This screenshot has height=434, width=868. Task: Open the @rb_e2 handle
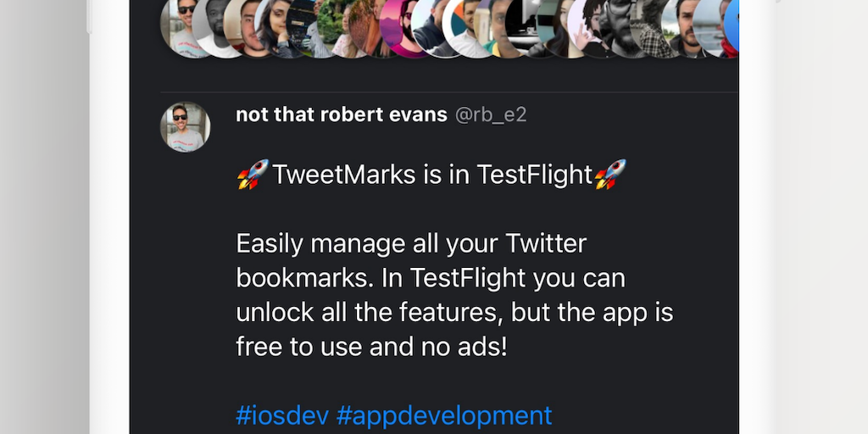[491, 114]
